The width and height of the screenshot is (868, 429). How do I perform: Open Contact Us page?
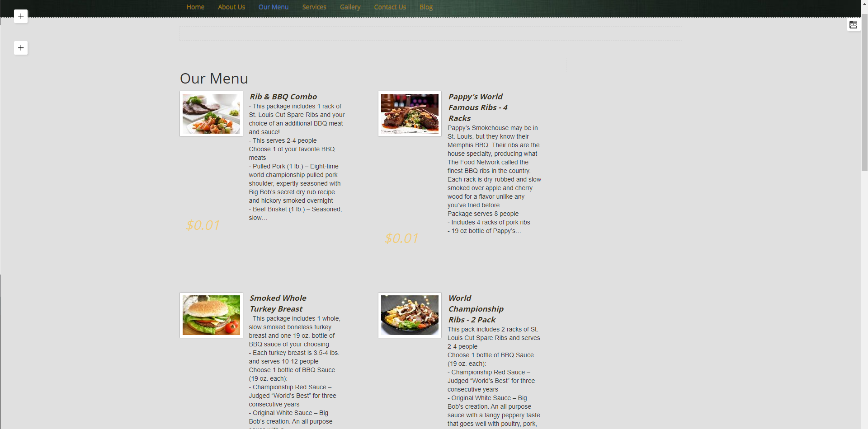[x=390, y=7]
